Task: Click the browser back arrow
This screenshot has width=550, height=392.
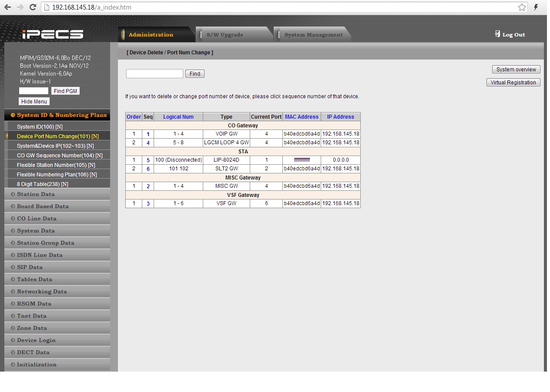Action: [7, 7]
